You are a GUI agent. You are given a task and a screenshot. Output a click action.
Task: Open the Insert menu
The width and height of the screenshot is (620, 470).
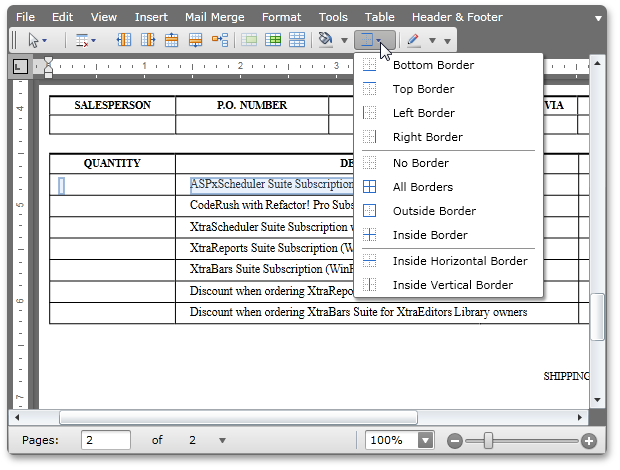151,17
